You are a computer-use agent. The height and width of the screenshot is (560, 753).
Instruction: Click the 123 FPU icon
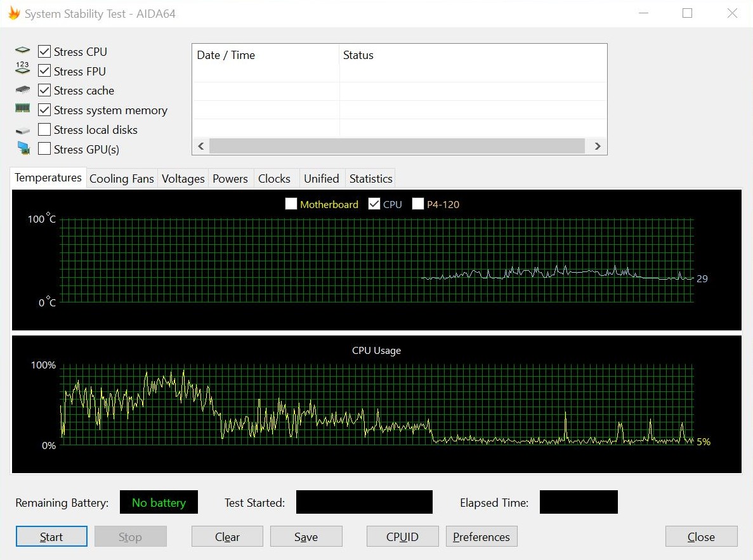(22, 68)
